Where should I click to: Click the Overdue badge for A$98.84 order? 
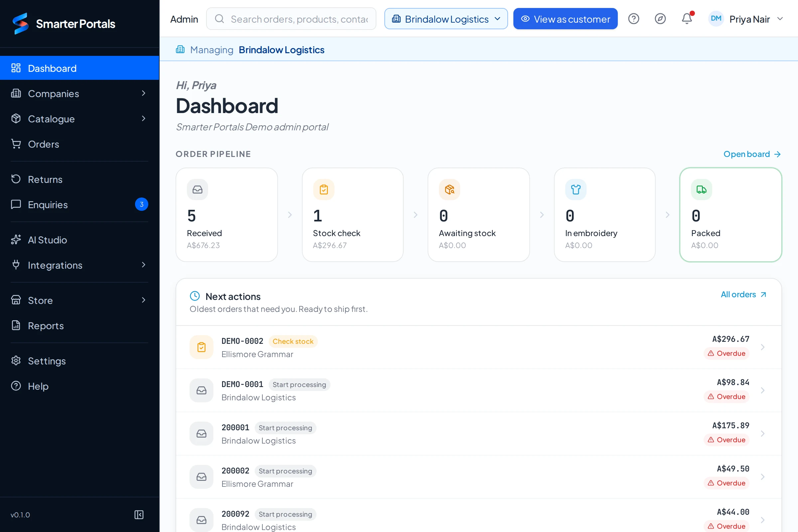click(727, 396)
